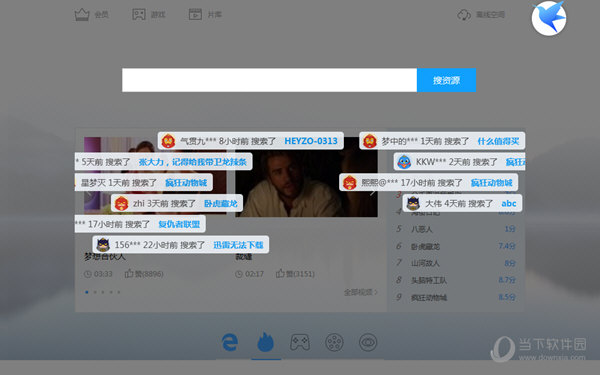Select the first active blue carousel dot
600x375 pixels.
pos(87,292)
